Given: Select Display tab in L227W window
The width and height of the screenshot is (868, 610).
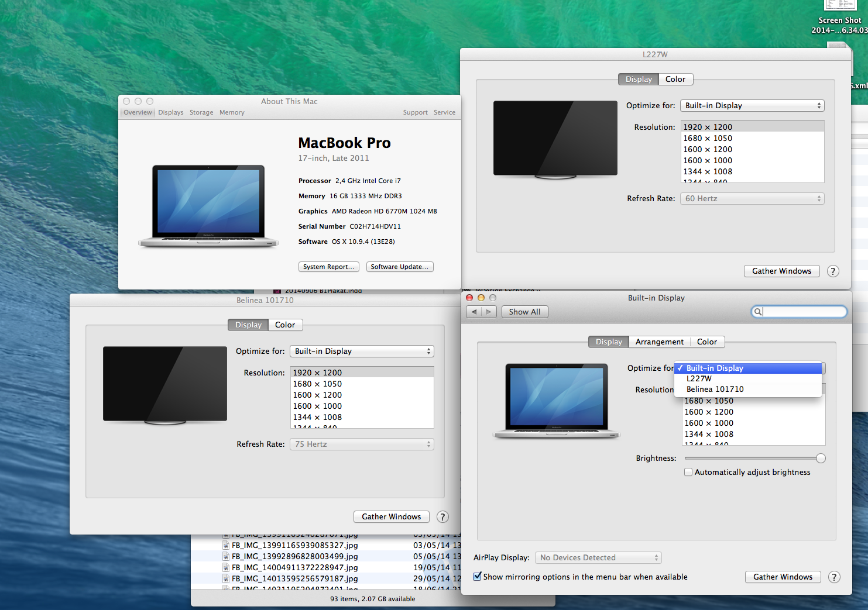Looking at the screenshot, I should click(639, 79).
